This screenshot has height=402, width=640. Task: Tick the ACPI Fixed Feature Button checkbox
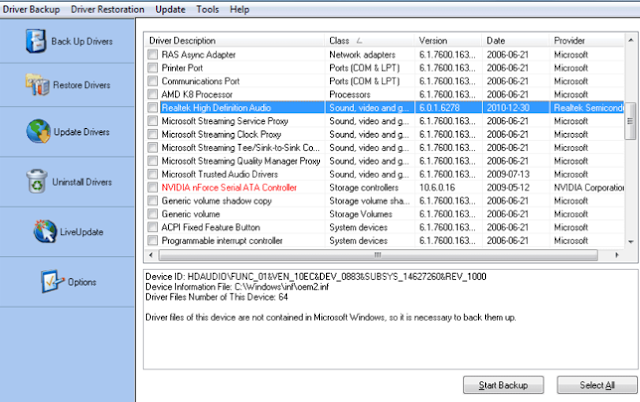click(x=153, y=227)
